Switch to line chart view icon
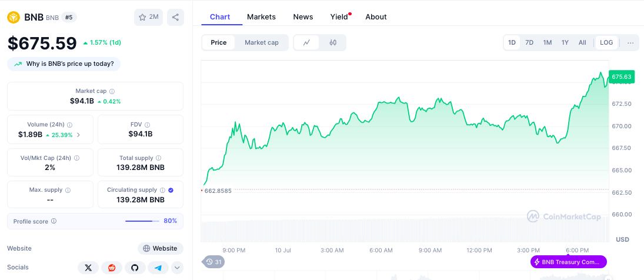This screenshot has height=280, width=644. tap(306, 42)
